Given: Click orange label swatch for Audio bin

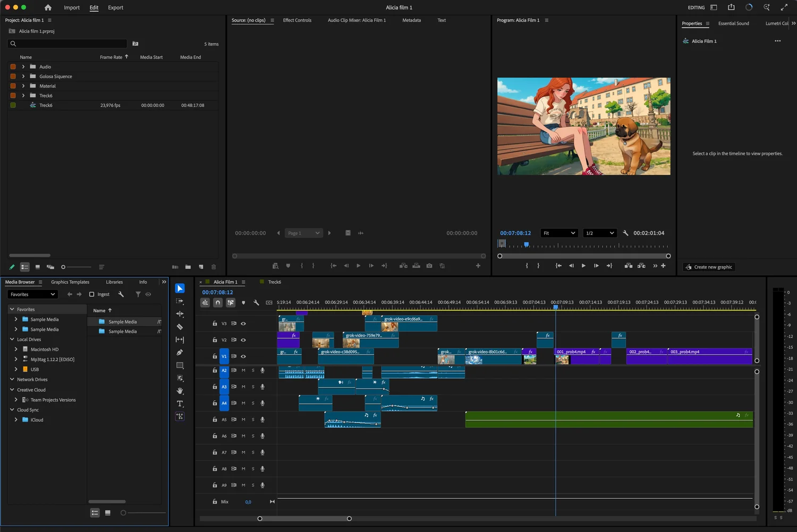Looking at the screenshot, I should 13,67.
